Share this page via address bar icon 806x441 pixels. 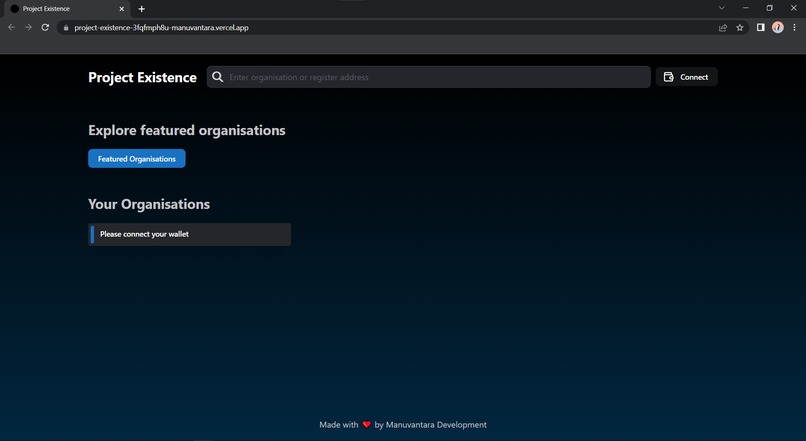pyautogui.click(x=723, y=28)
